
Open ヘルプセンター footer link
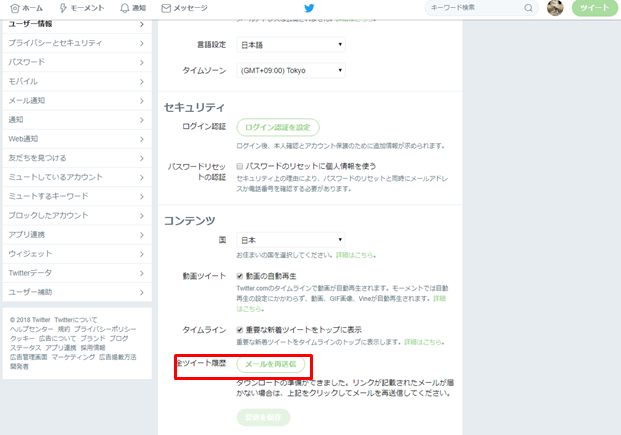(x=32, y=329)
